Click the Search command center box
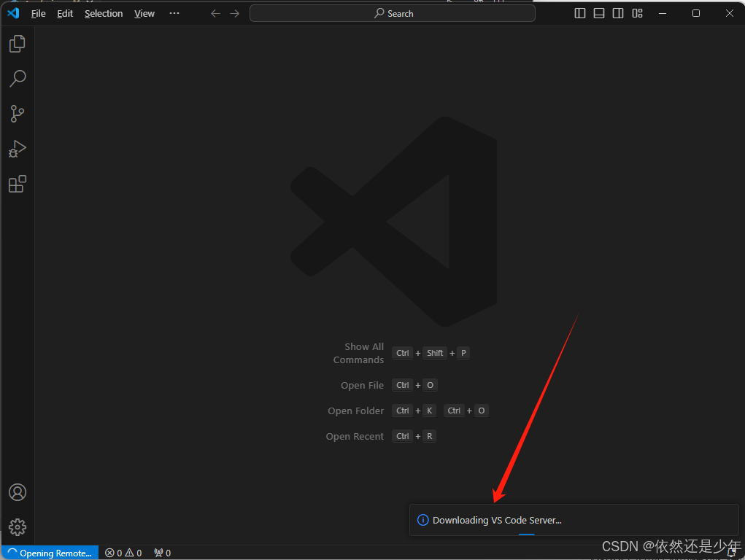 (393, 13)
